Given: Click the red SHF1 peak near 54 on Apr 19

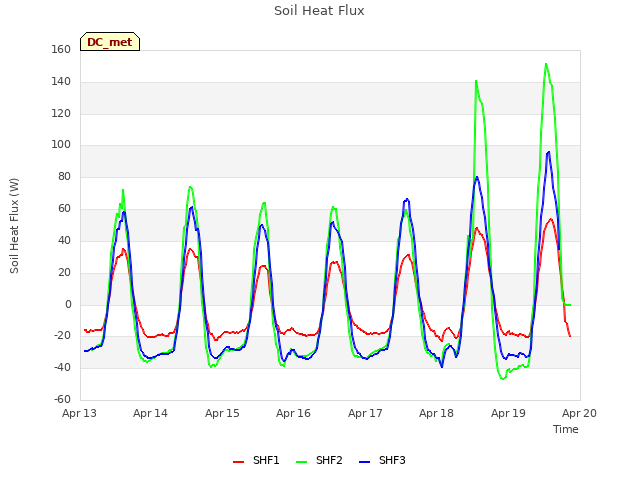Looking at the screenshot, I should coord(551,219).
